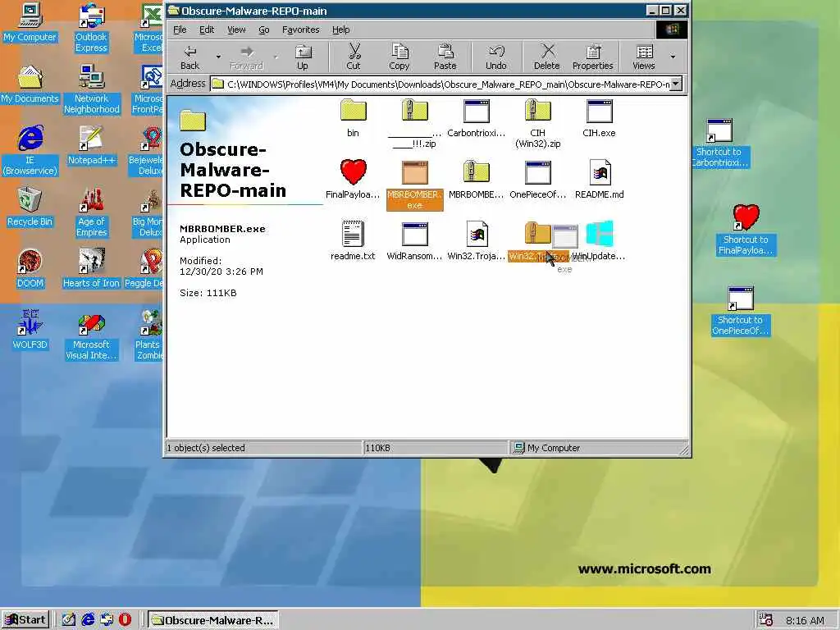Open the Go menu

pyautogui.click(x=264, y=30)
